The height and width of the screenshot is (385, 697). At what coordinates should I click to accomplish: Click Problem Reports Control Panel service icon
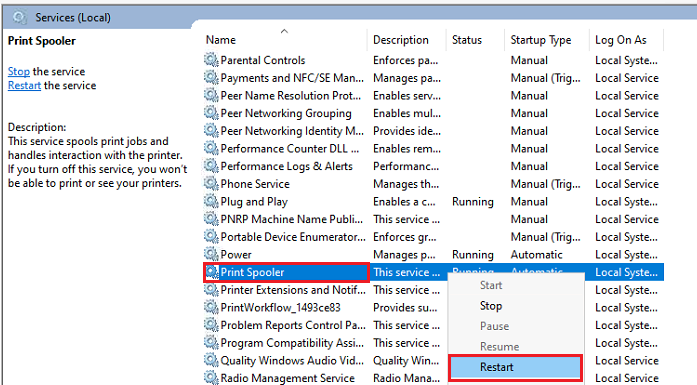point(211,325)
